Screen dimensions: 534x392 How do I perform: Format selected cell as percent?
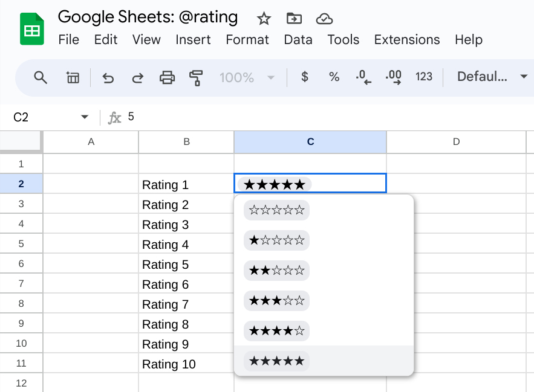coord(334,77)
